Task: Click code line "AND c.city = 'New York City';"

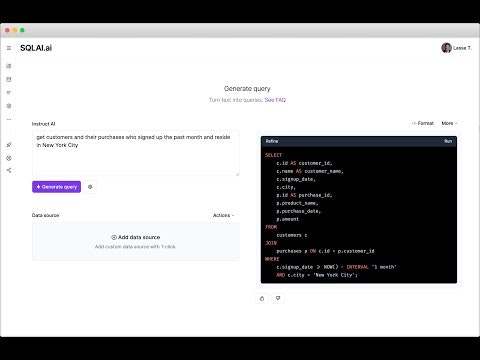Action: pos(317,275)
